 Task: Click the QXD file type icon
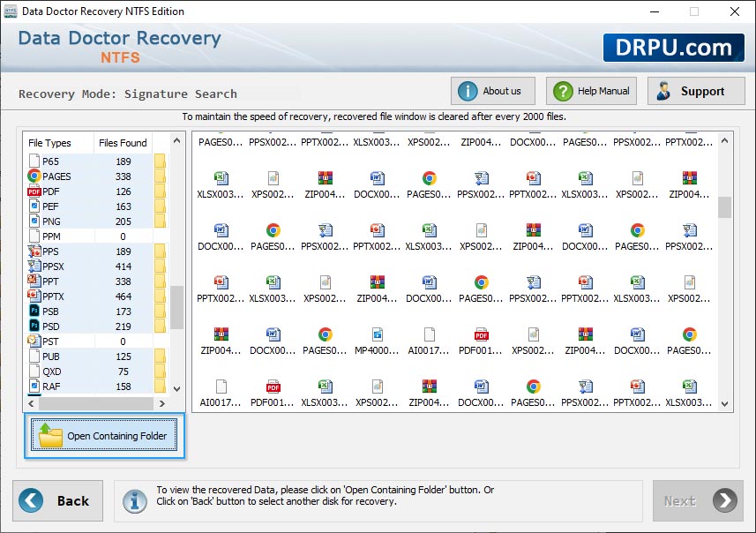(x=34, y=371)
